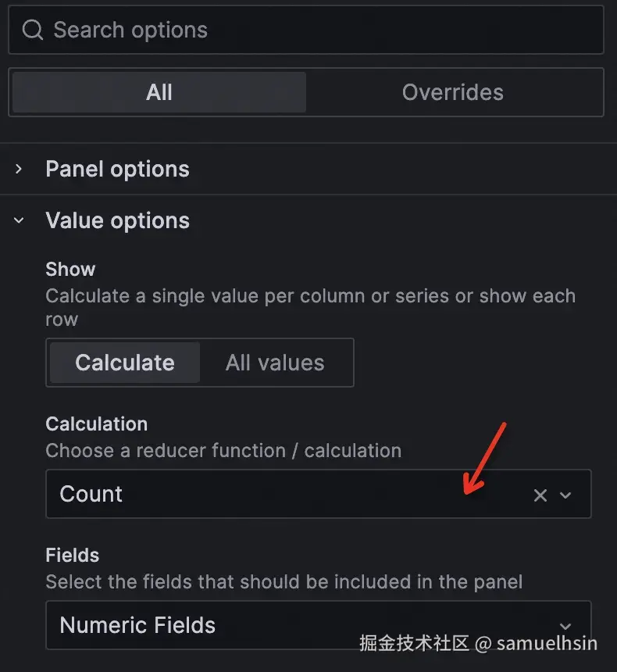Click the Value options section heading
The height and width of the screenshot is (672, 617).
point(117,220)
